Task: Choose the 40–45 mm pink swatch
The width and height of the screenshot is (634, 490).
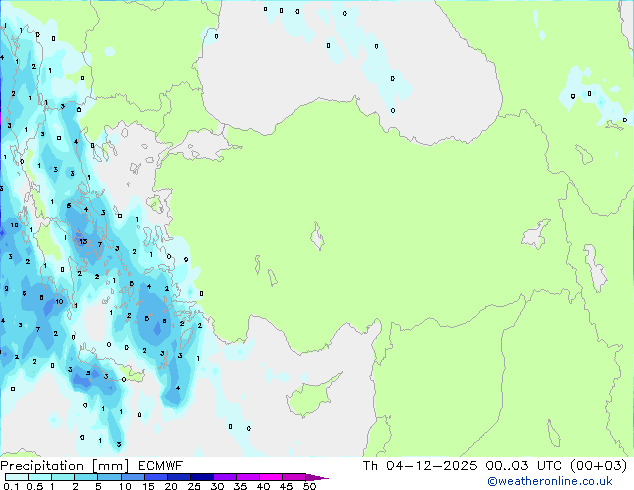Action: point(271,477)
